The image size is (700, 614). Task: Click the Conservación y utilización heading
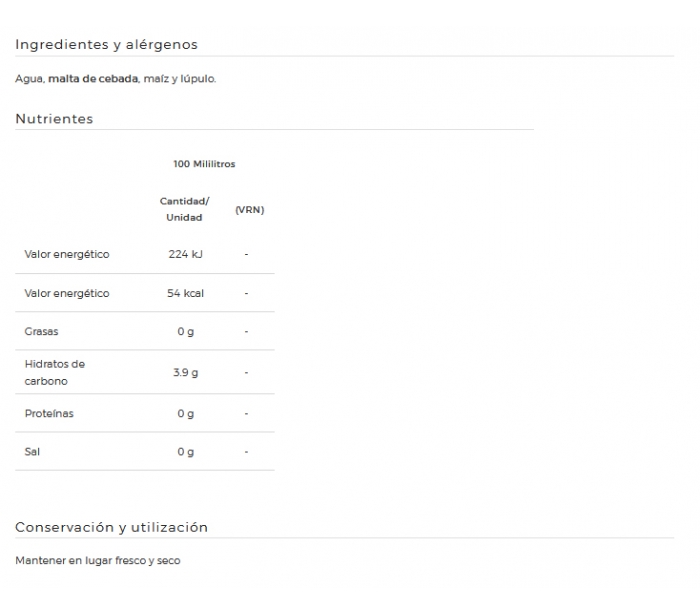111,527
